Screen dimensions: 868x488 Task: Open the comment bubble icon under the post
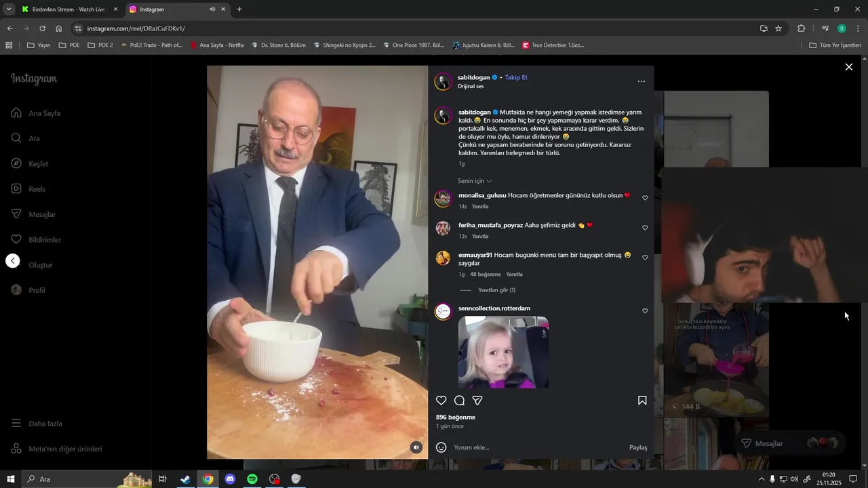tap(459, 401)
